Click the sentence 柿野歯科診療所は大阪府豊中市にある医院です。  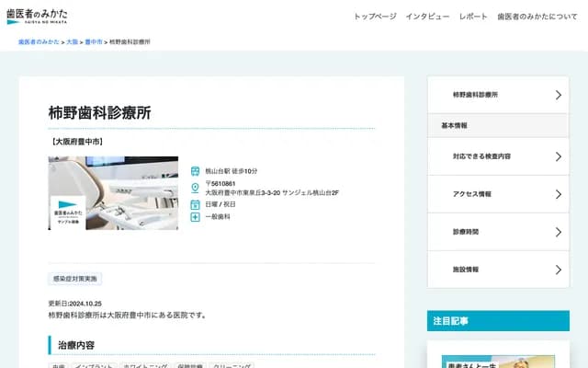128,315
